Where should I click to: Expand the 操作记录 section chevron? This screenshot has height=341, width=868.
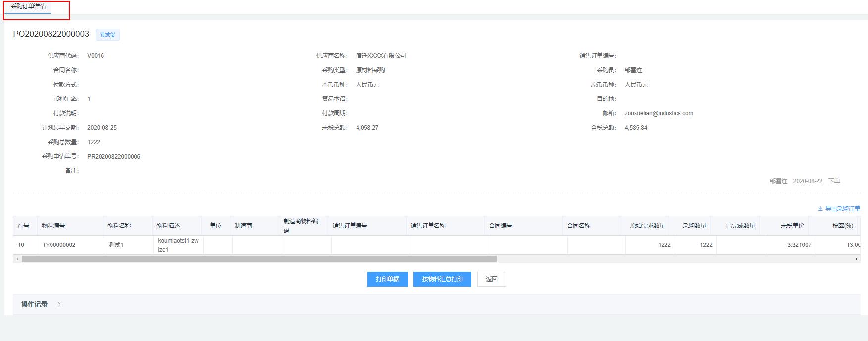pos(59,304)
